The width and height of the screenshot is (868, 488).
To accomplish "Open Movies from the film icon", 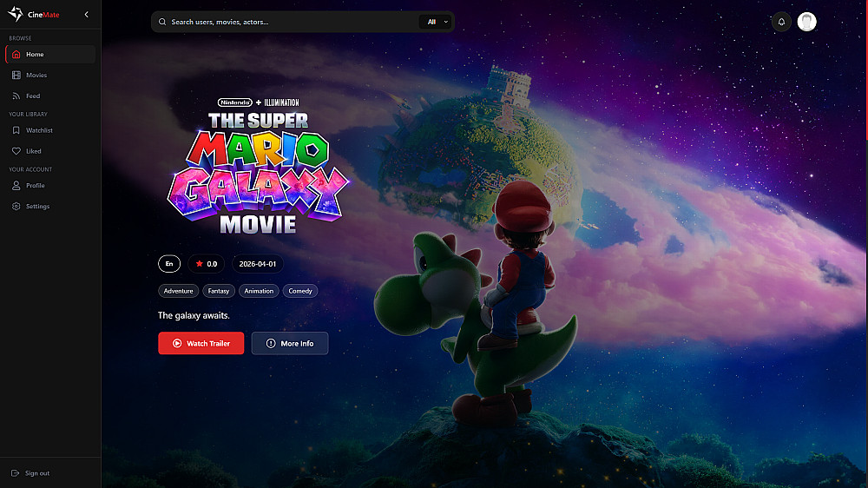I will [16, 75].
